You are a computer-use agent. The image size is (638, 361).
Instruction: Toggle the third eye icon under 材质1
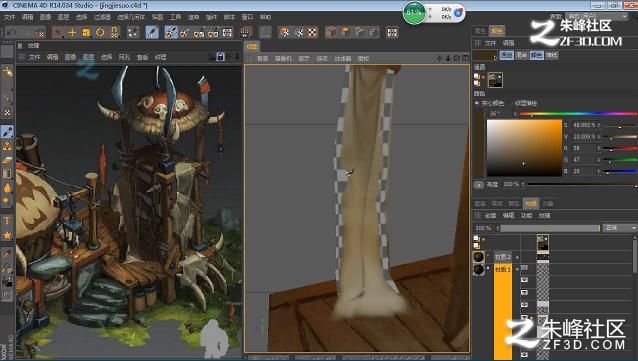coord(524,293)
